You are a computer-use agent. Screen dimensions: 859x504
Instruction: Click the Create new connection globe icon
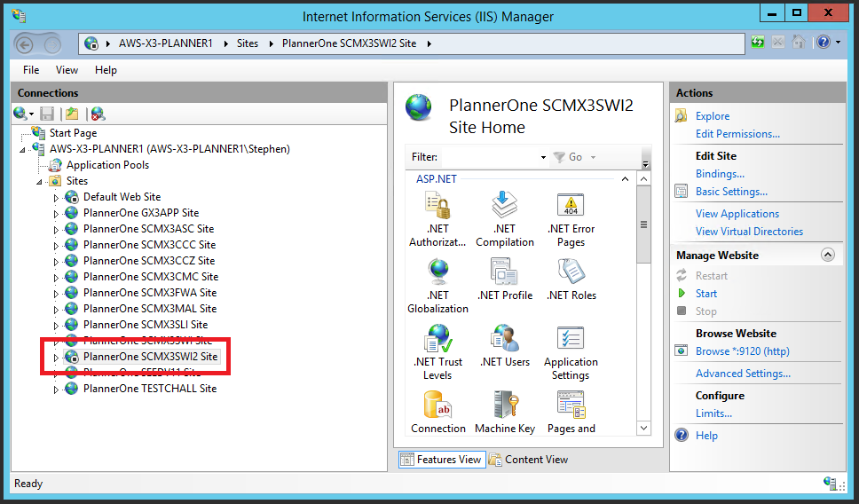point(20,114)
